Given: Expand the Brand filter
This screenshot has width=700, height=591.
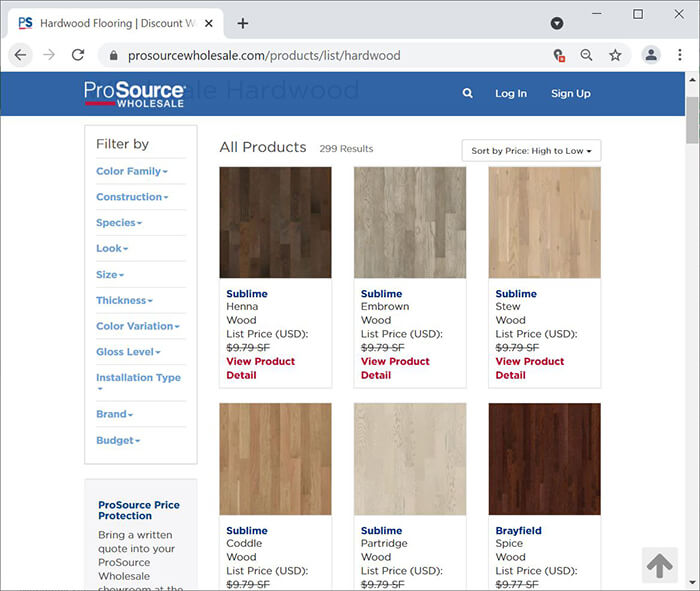Looking at the screenshot, I should [115, 414].
